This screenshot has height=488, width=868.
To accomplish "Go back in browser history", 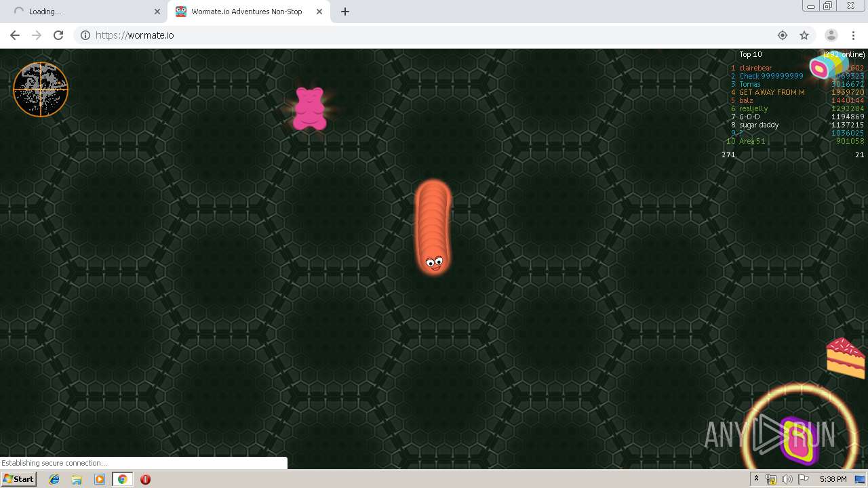I will click(x=15, y=35).
